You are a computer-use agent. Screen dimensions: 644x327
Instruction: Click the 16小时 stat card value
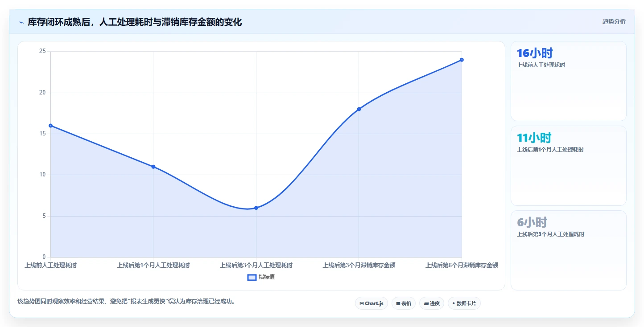535,53
